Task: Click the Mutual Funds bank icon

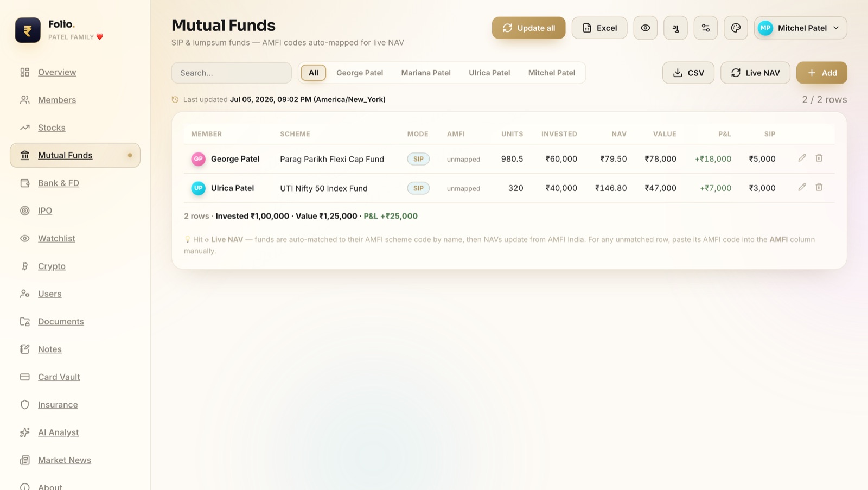Action: [x=25, y=155]
